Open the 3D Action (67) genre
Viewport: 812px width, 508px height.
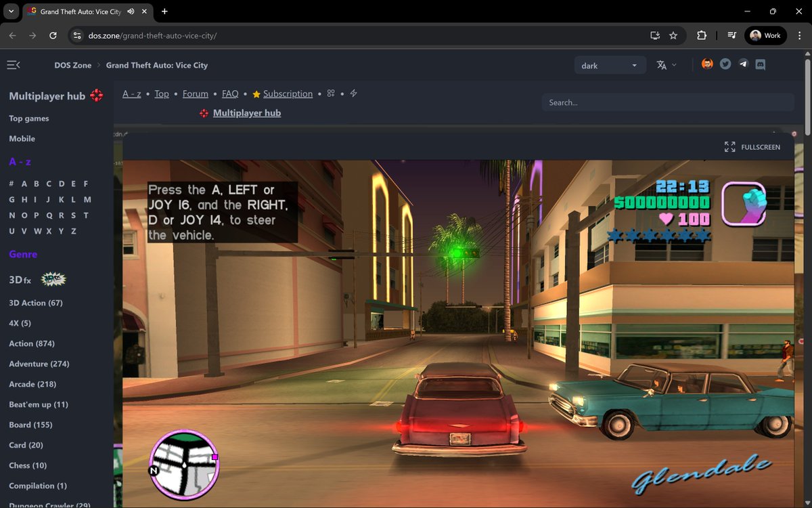(36, 303)
